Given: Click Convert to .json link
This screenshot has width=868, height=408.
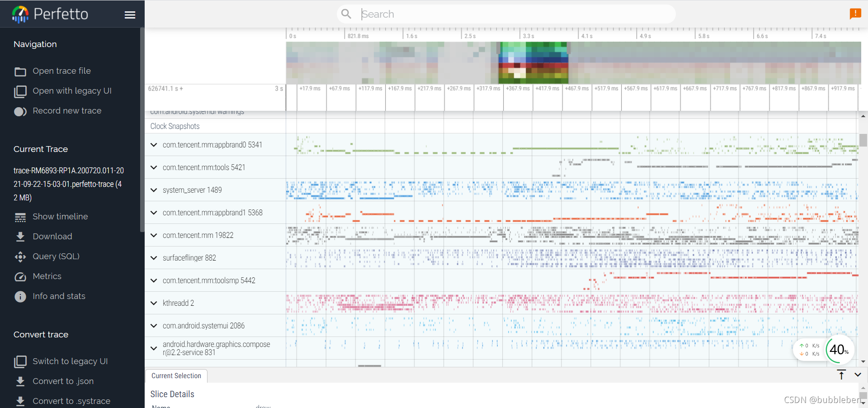Looking at the screenshot, I should pyautogui.click(x=63, y=381).
